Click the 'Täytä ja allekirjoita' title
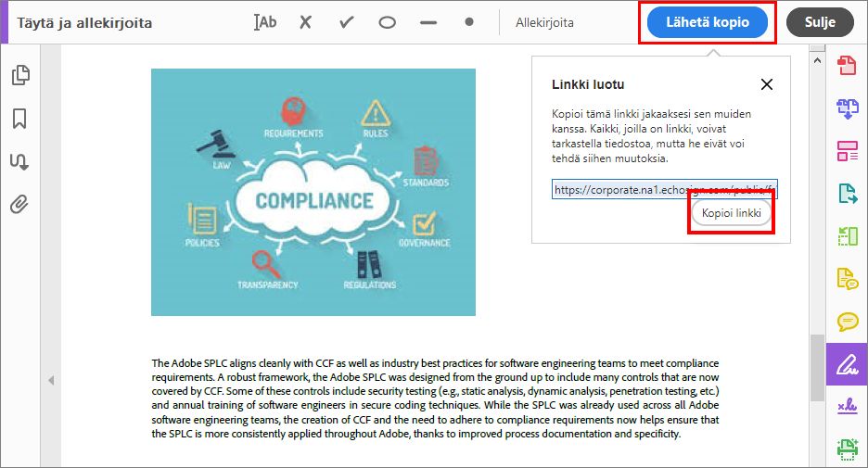Image resolution: width=868 pixels, height=468 pixels. [84, 22]
